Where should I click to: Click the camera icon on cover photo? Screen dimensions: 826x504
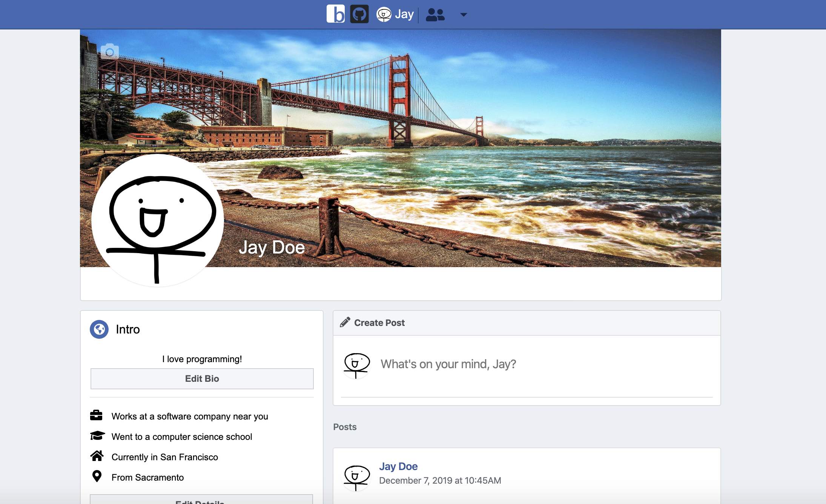(110, 52)
